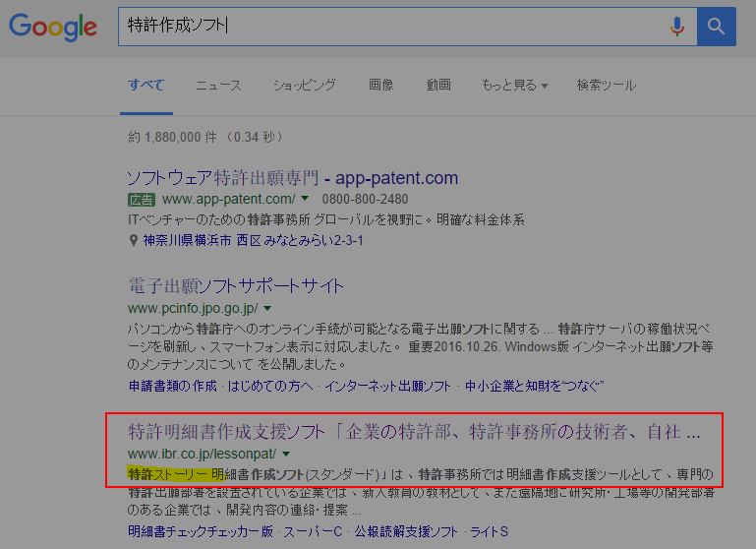The width and height of the screenshot is (756, 549).
Task: Open the 申請書類の作成 sitelink
Action: tap(173, 386)
